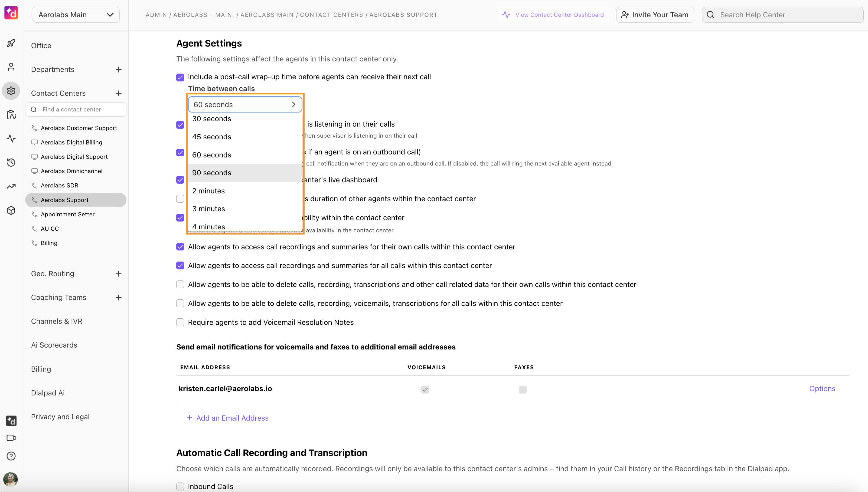Collapse the 60 seconds time dropdown
Viewport: 868px width, 492px height.
[x=245, y=105]
